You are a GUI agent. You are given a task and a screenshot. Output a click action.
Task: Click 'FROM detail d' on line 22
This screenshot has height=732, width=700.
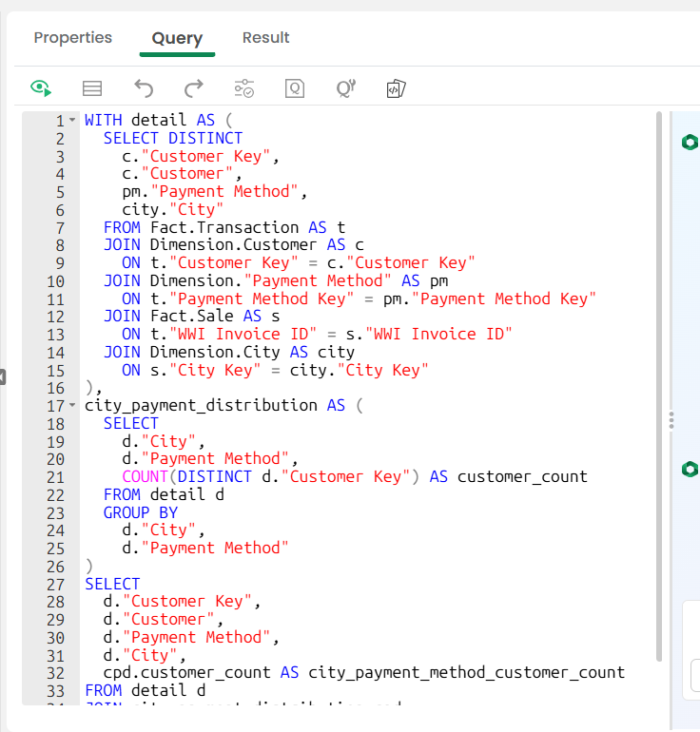(x=164, y=494)
